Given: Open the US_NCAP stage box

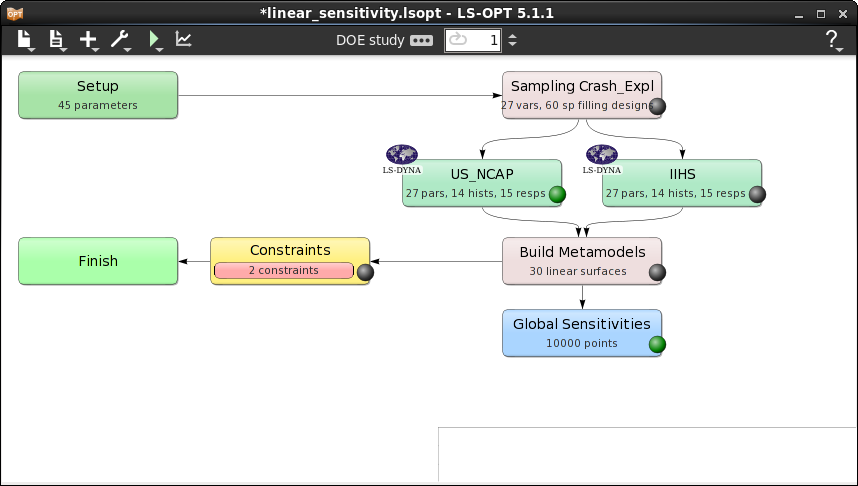Looking at the screenshot, I should (482, 183).
